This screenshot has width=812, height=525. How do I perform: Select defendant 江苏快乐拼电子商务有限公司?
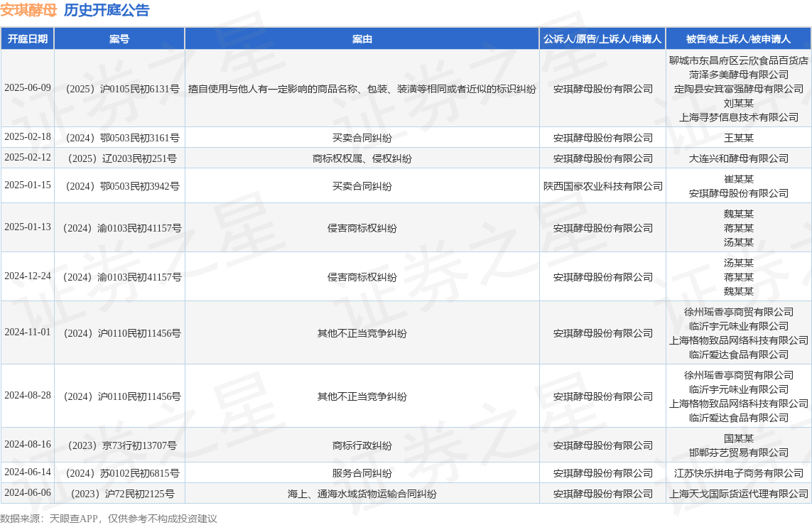pyautogui.click(x=738, y=473)
